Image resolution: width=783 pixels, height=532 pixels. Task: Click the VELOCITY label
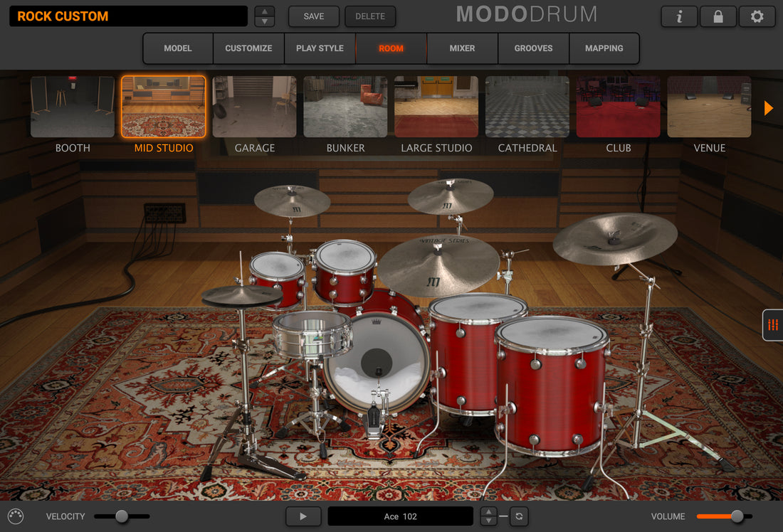[65, 516]
